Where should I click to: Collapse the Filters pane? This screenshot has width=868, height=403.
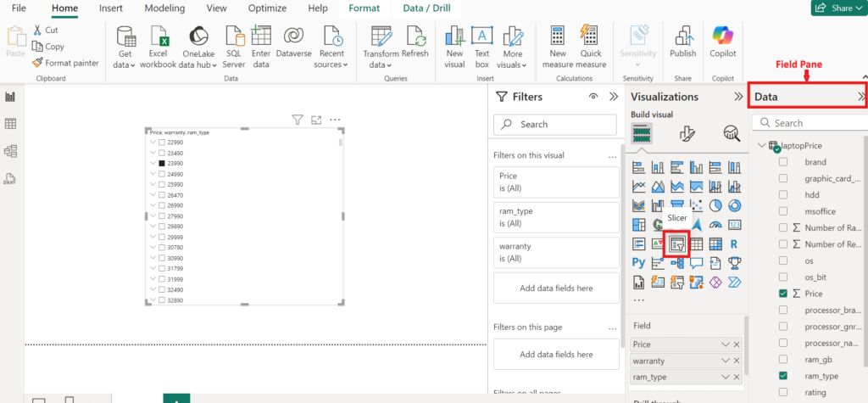click(614, 97)
